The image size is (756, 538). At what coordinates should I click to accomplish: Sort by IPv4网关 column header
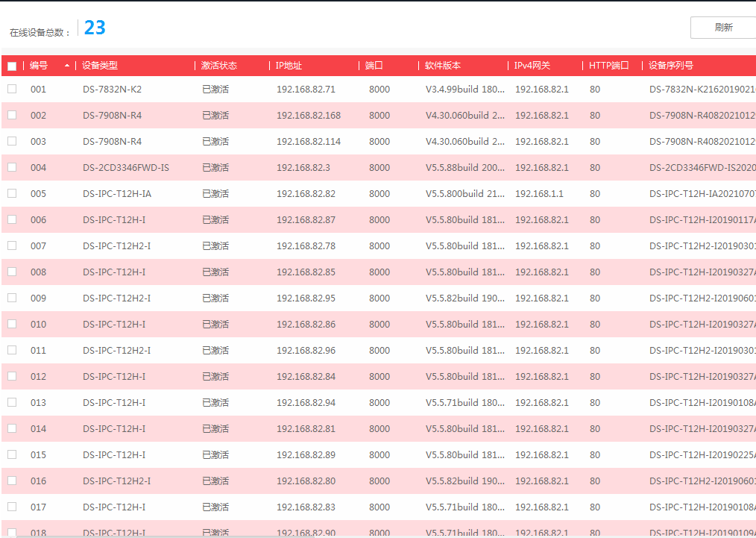[532, 66]
